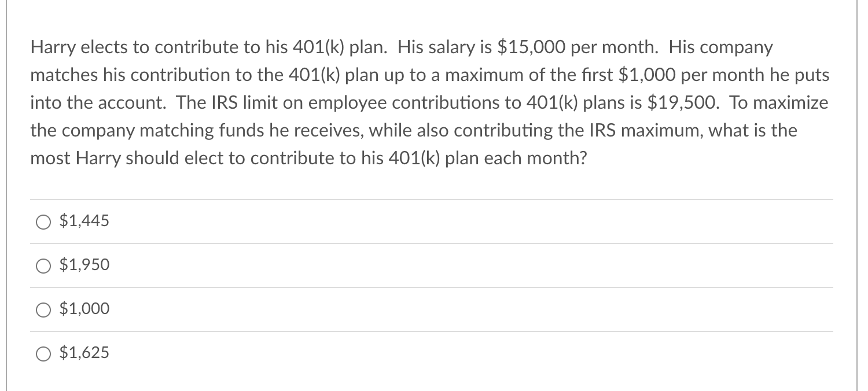The image size is (868, 391).
Task: Click the radio circle beside $1,000
Action: point(43,309)
